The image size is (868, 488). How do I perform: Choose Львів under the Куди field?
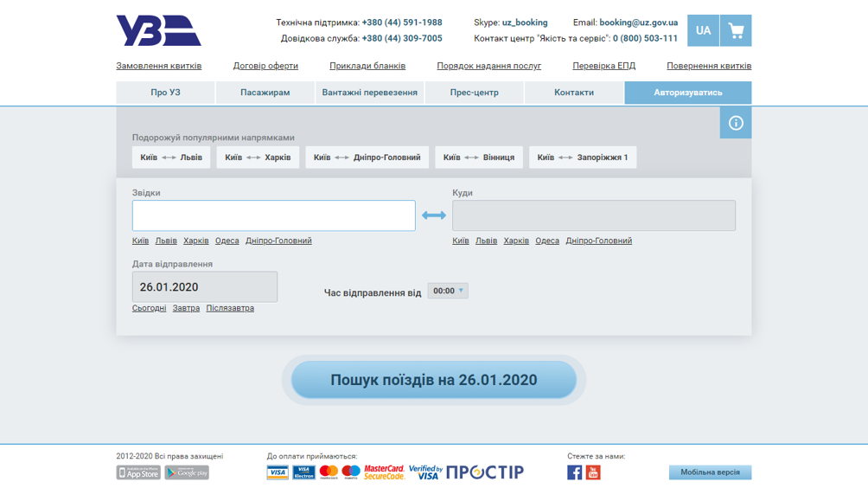tap(486, 241)
